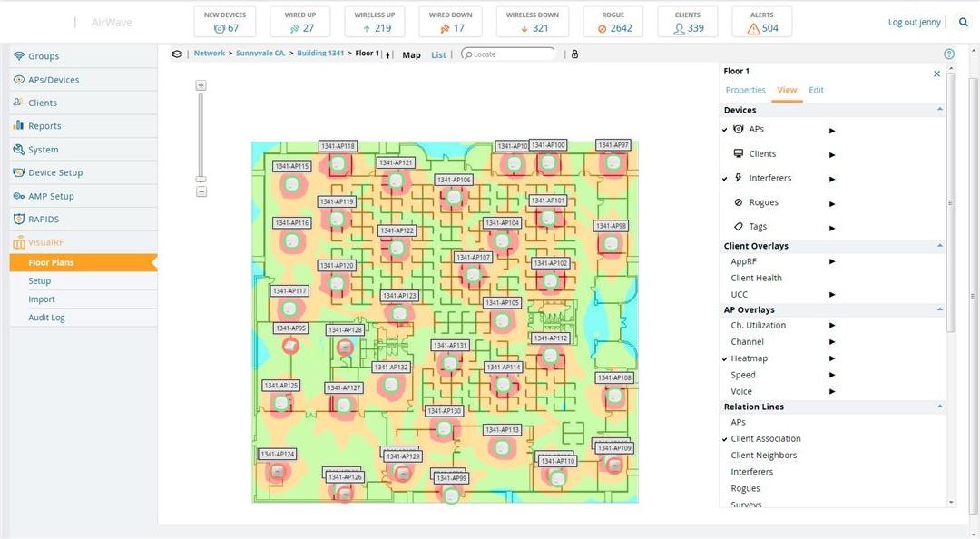Screen dimensions: 980x539
Task: Click the lock icon in map toolbar
Action: point(574,54)
